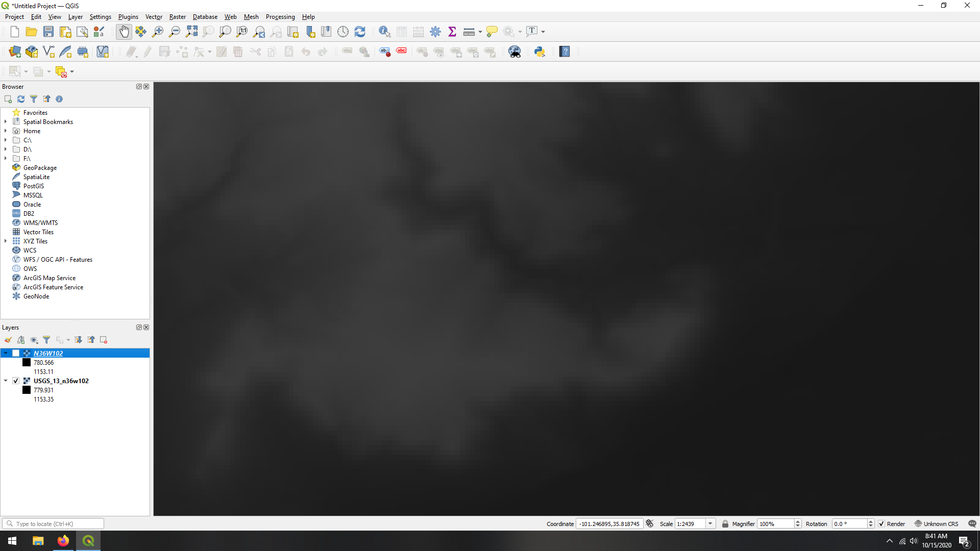Uncheck USGS_13_n36w102 layer visibility
Viewport: 980px width, 551px height.
point(16,381)
